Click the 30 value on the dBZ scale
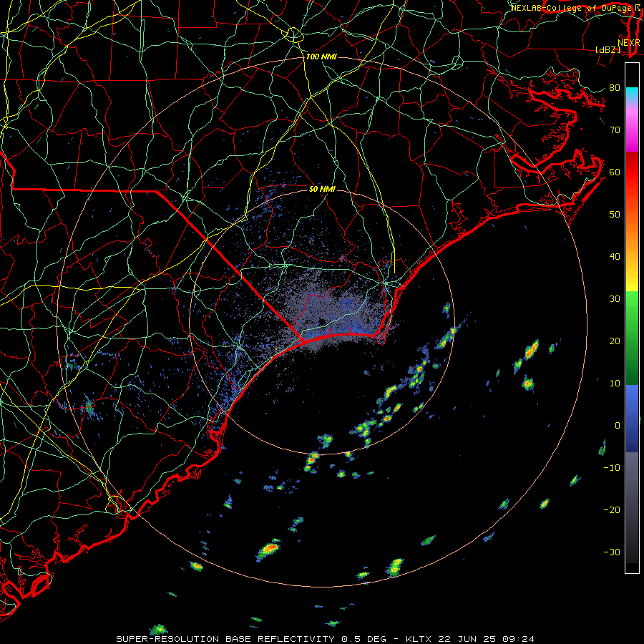This screenshot has height=644, width=644. click(615, 299)
